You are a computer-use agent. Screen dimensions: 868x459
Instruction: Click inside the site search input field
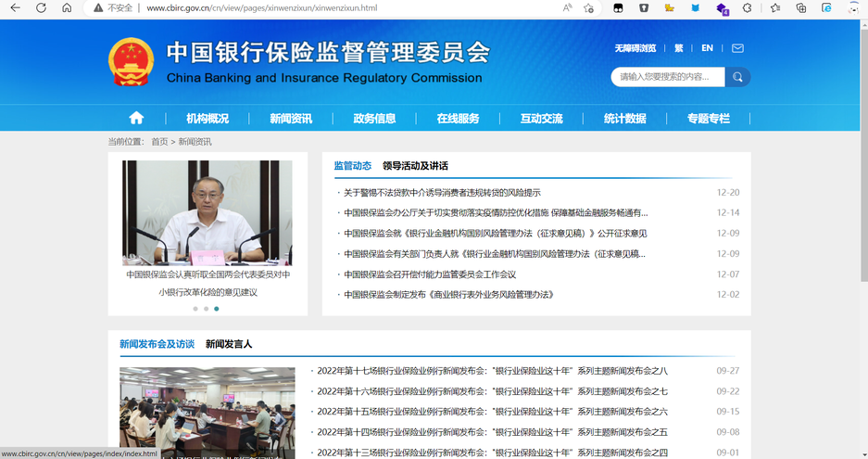click(x=668, y=77)
